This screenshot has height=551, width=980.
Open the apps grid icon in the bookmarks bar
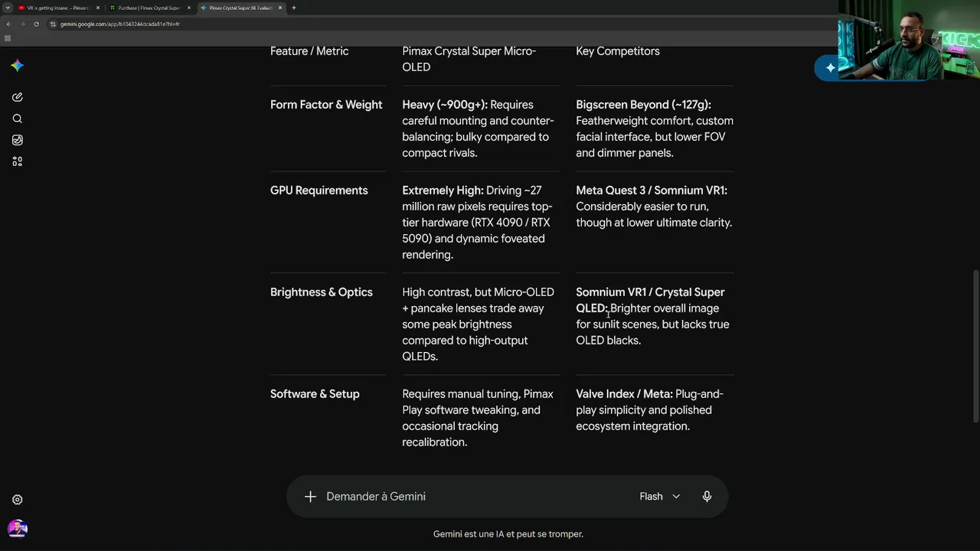click(8, 38)
